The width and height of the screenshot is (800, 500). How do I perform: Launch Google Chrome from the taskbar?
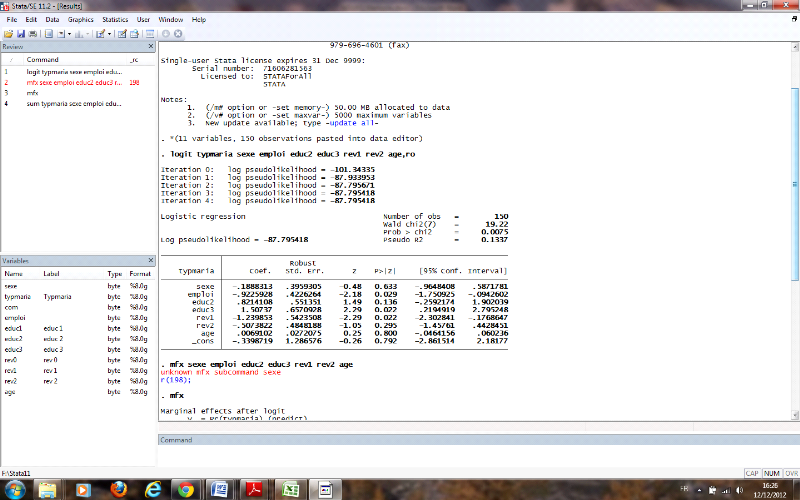point(183,489)
